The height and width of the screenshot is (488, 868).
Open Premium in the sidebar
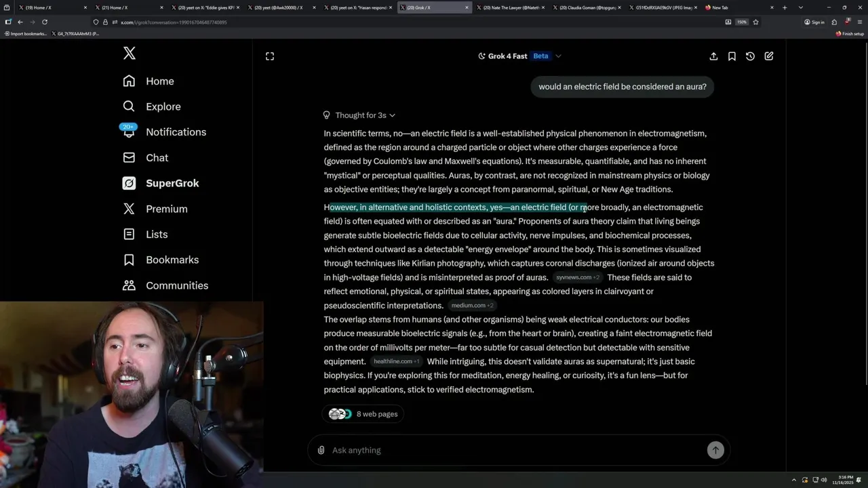pos(155,209)
